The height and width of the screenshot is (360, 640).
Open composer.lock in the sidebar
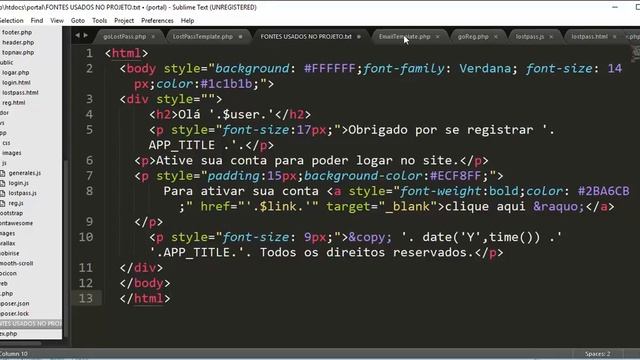[14, 314]
